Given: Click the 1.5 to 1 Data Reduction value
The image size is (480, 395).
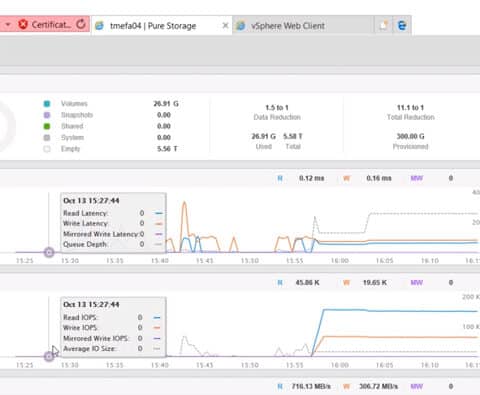Looking at the screenshot, I should (x=277, y=108).
